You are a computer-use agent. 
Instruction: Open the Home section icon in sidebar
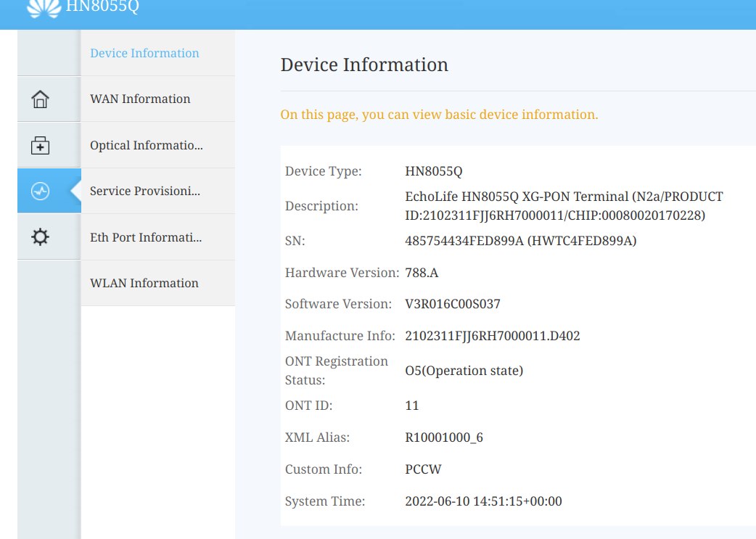coord(40,99)
